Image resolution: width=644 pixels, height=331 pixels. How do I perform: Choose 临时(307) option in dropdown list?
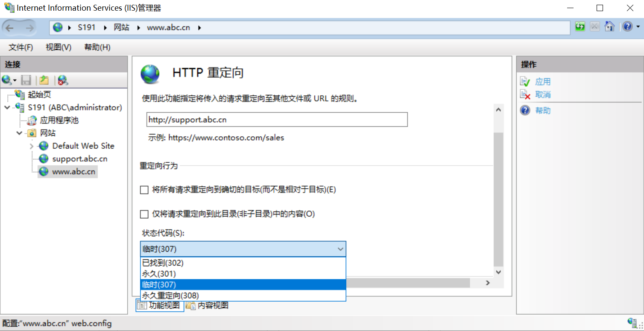coord(243,284)
